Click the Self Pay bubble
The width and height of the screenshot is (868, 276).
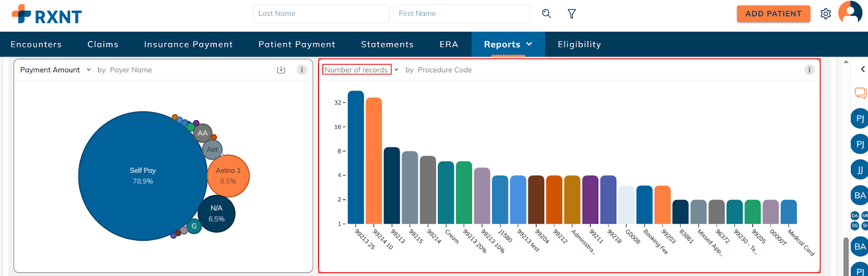(x=143, y=176)
